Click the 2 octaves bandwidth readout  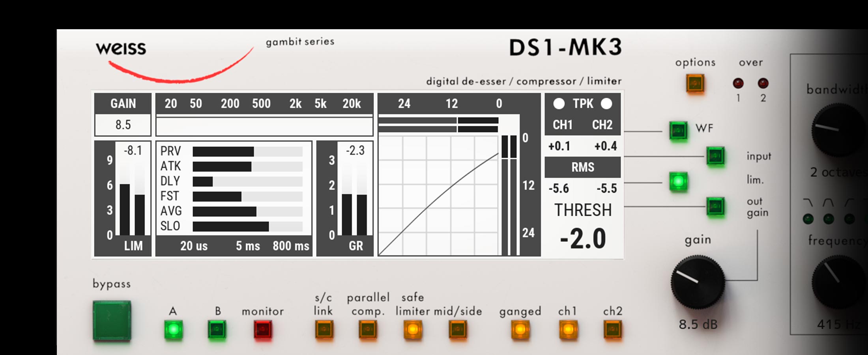(838, 172)
